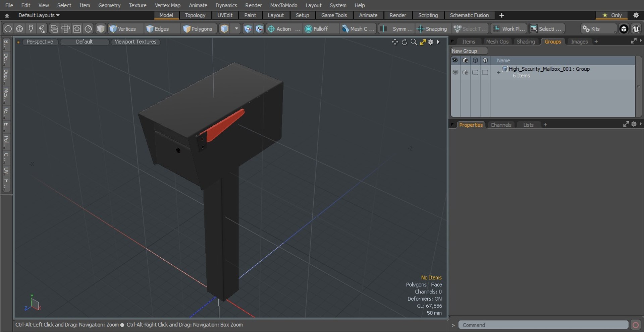Open the Symmetry options
Viewport: 644px width, 332px height.
pyautogui.click(x=396, y=29)
